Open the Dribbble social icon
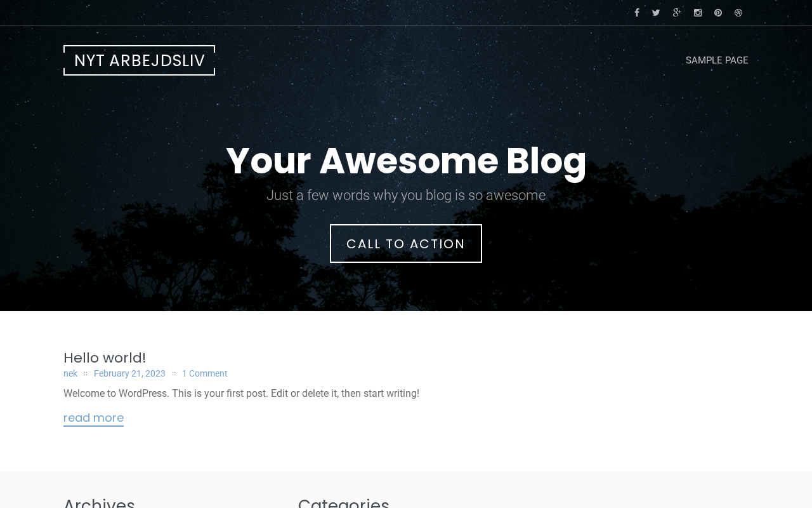812x508 pixels. [x=738, y=13]
